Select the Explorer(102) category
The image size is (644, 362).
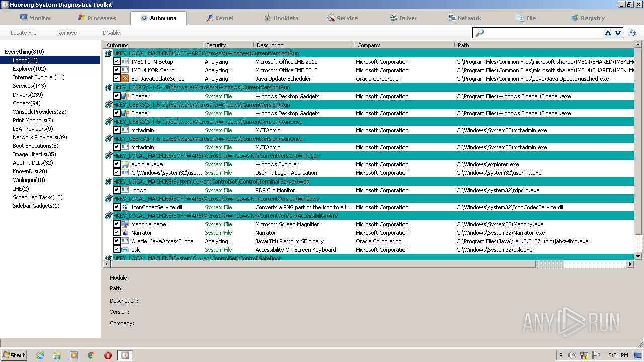coord(29,69)
